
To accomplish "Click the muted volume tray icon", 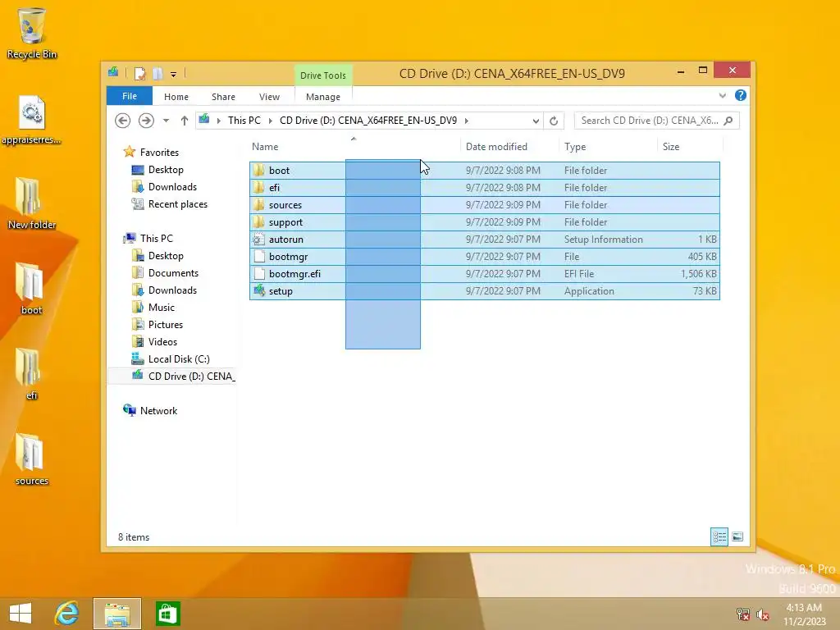I will [763, 615].
